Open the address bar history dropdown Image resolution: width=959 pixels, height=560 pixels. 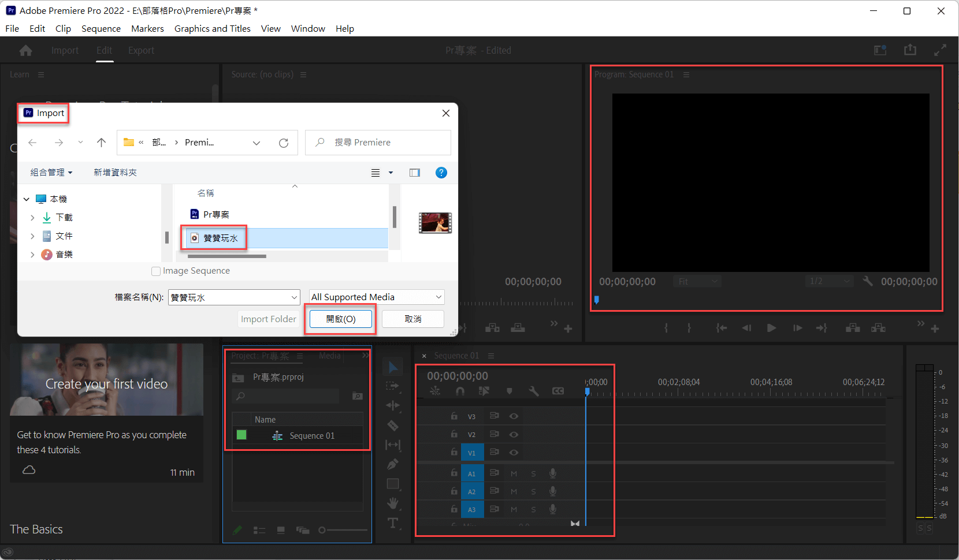257,143
